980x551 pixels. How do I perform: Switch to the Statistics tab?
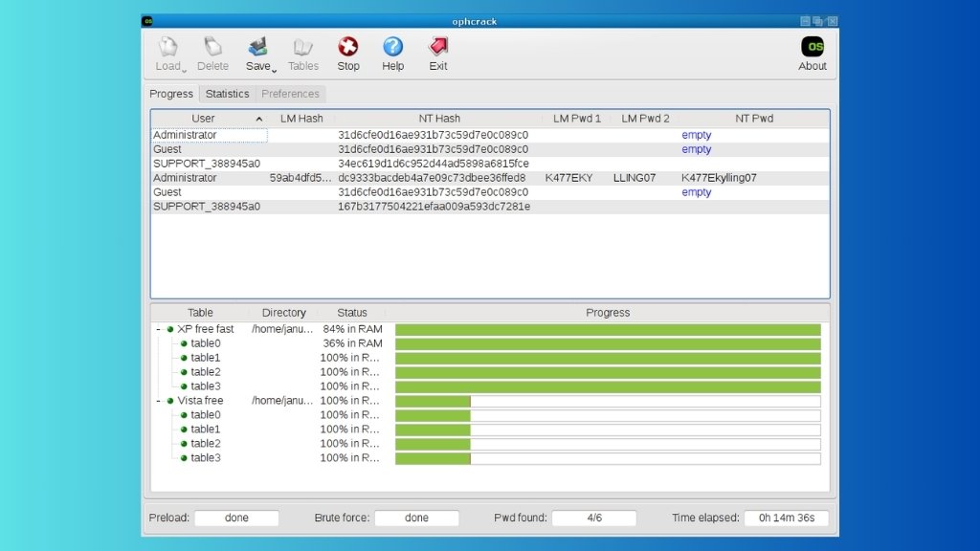(227, 94)
